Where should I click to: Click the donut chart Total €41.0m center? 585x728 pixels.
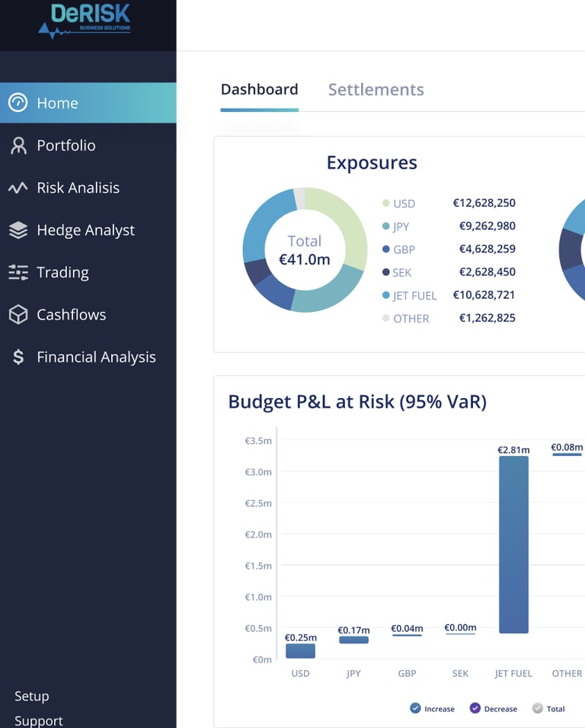coord(305,250)
